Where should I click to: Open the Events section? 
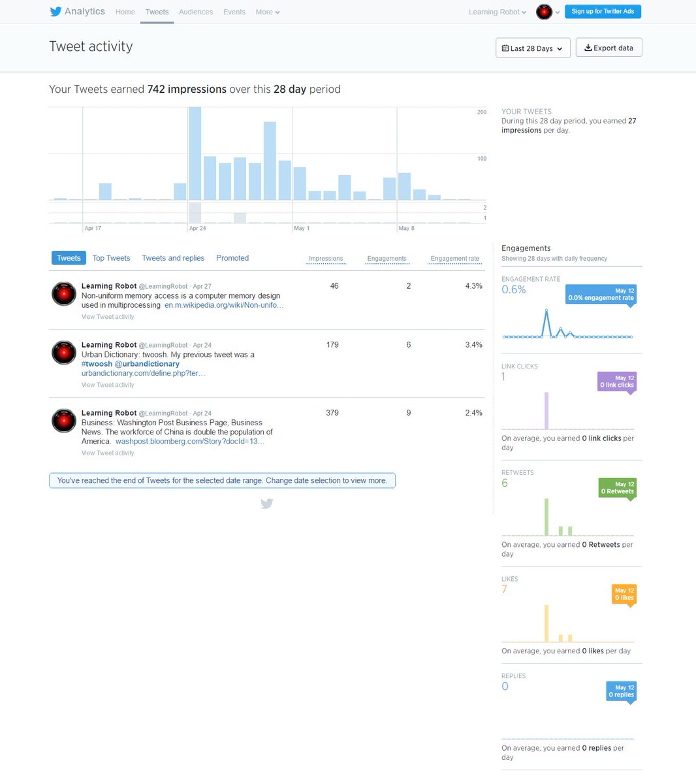234,12
